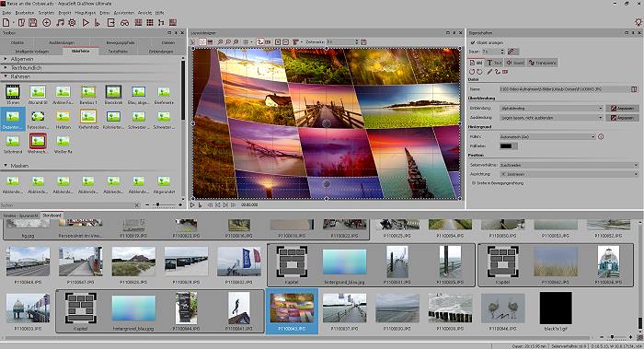
Task: Open the Hinzufügen menu
Action: coord(85,13)
